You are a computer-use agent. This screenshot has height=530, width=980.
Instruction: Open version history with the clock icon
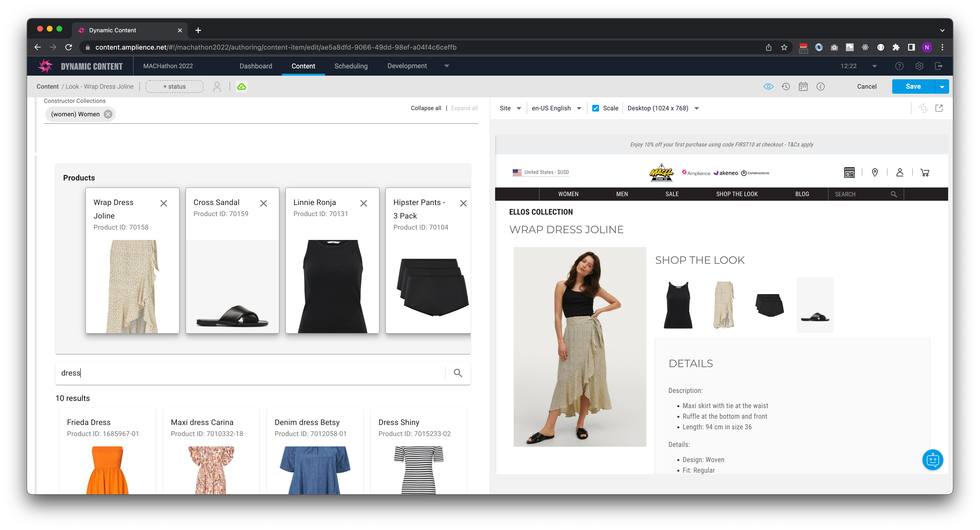pyautogui.click(x=786, y=86)
